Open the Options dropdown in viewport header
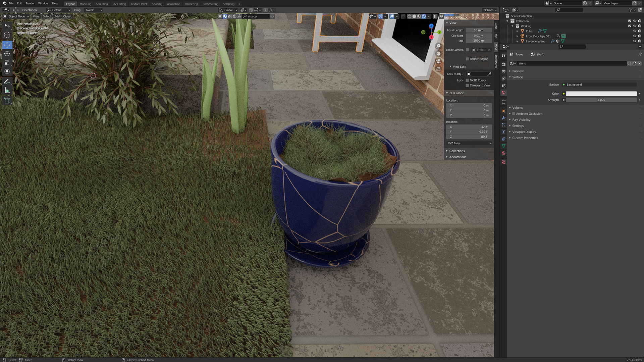The height and width of the screenshot is (362, 644). (490, 10)
